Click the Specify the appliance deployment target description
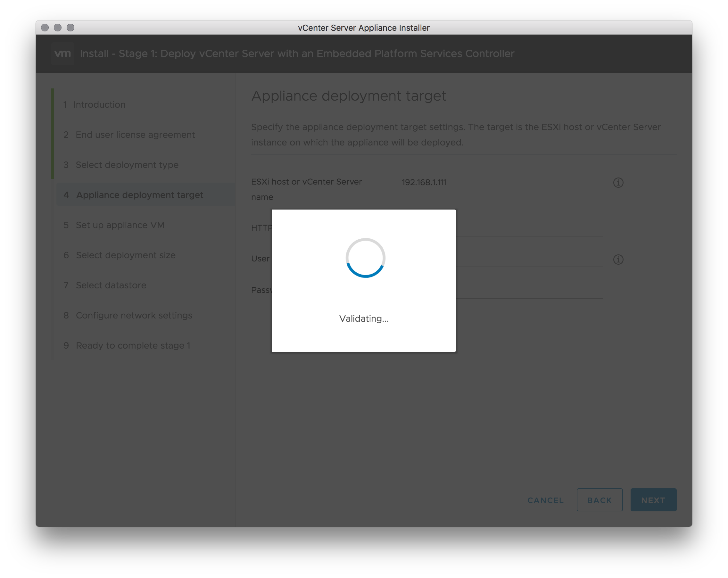728x578 pixels. (456, 135)
